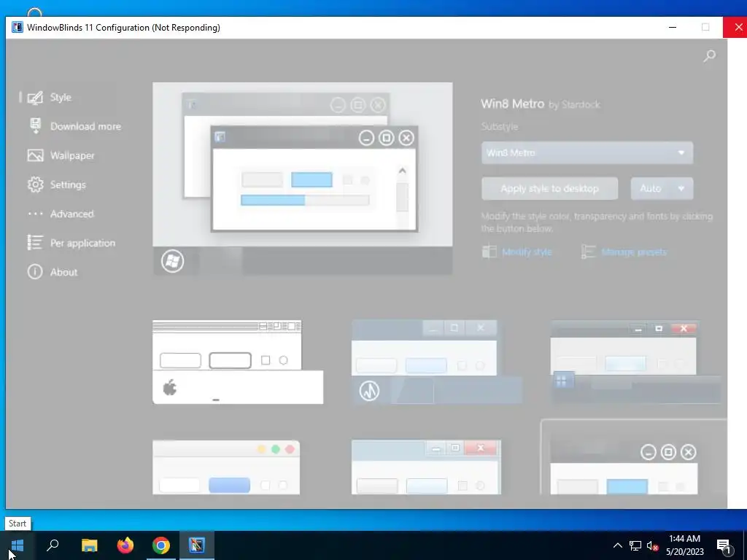The height and width of the screenshot is (560, 747).
Task: Click the Per application list icon
Action: pos(35,243)
